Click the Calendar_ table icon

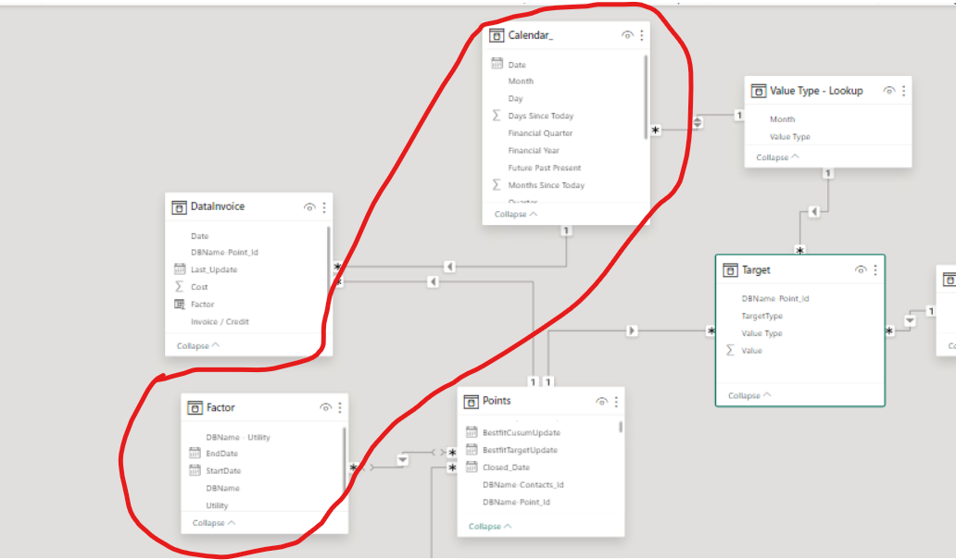[x=497, y=35]
